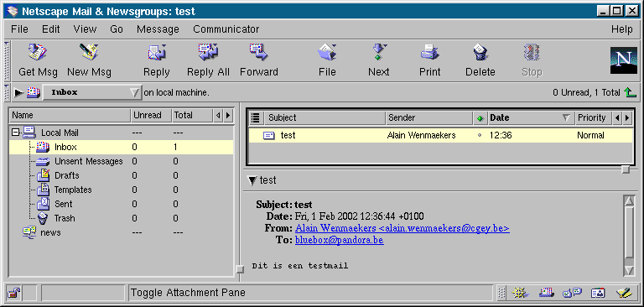The height and width of the screenshot is (307, 644).
Task: Print the message with Print icon
Action: click(429, 53)
